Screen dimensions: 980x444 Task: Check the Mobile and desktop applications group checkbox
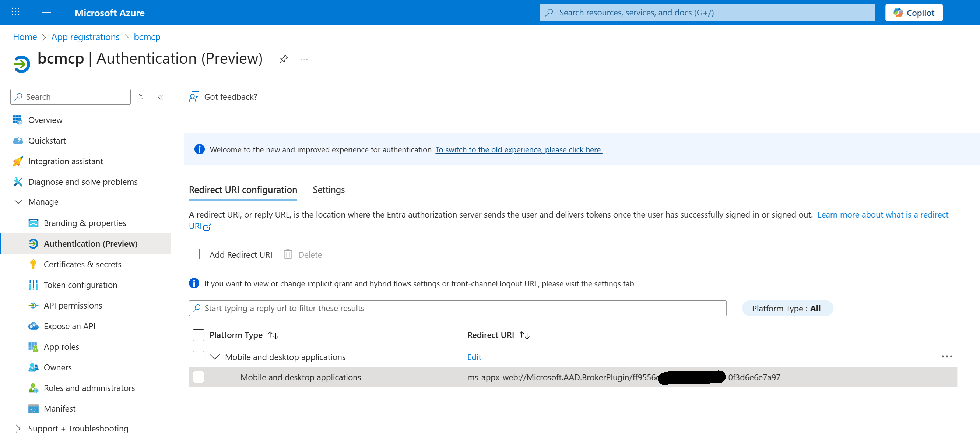click(x=198, y=356)
